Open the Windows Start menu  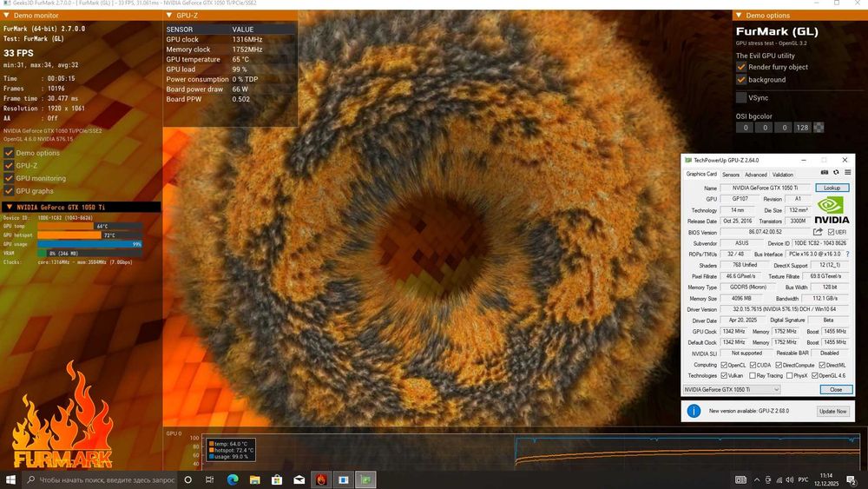point(10,479)
